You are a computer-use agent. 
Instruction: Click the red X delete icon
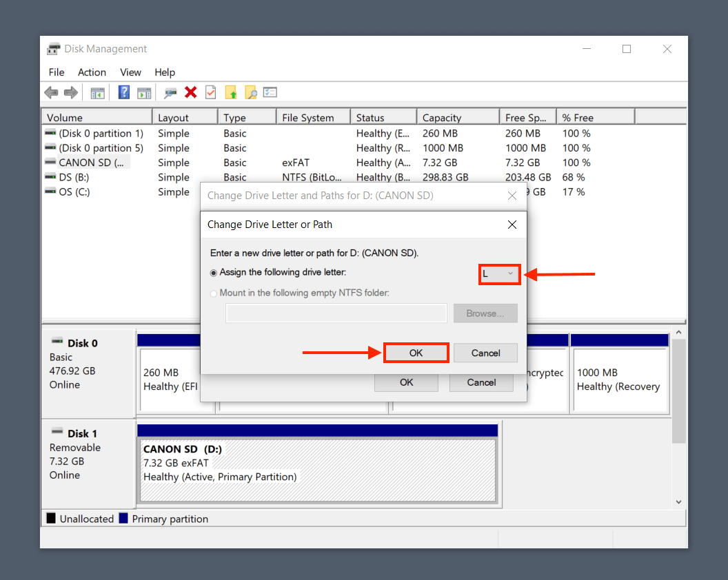coord(190,92)
